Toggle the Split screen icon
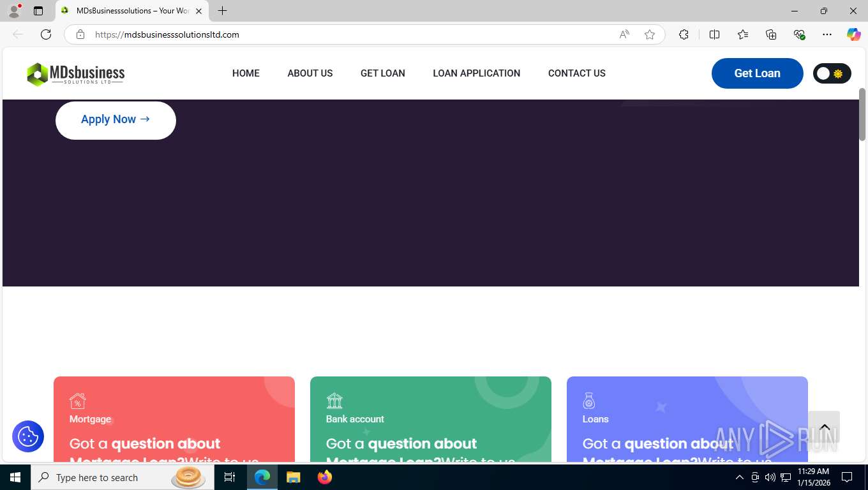Screen dimensions: 868x490 coord(714,34)
